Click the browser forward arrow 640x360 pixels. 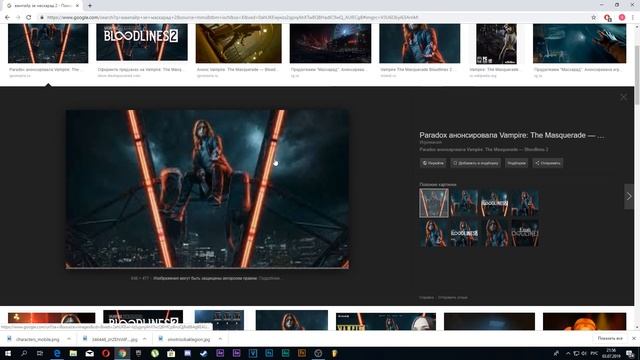pyautogui.click(x=18, y=18)
